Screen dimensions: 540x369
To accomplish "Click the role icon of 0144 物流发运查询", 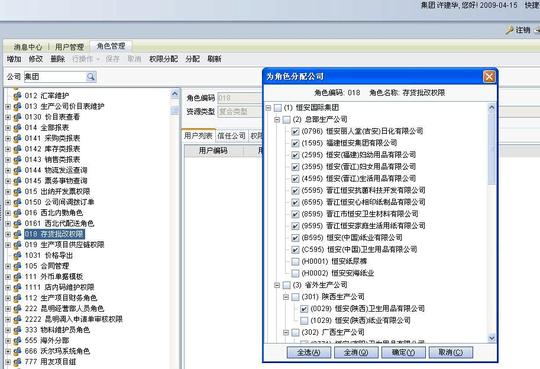I will coord(17,171).
